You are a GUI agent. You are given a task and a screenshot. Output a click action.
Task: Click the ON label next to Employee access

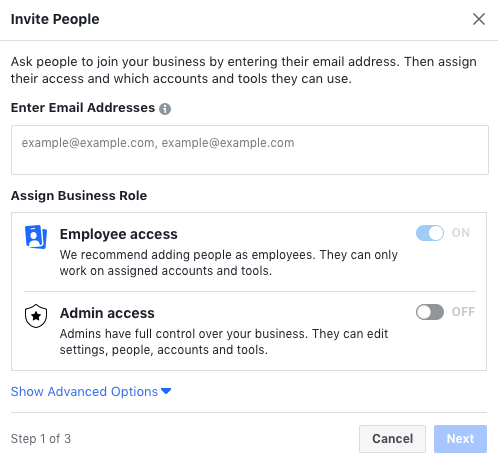[x=461, y=233]
